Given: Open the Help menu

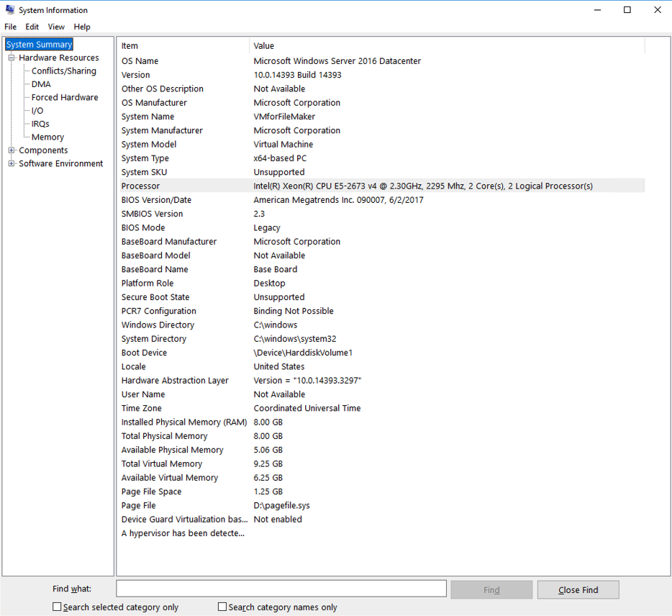Looking at the screenshot, I should 82,27.
